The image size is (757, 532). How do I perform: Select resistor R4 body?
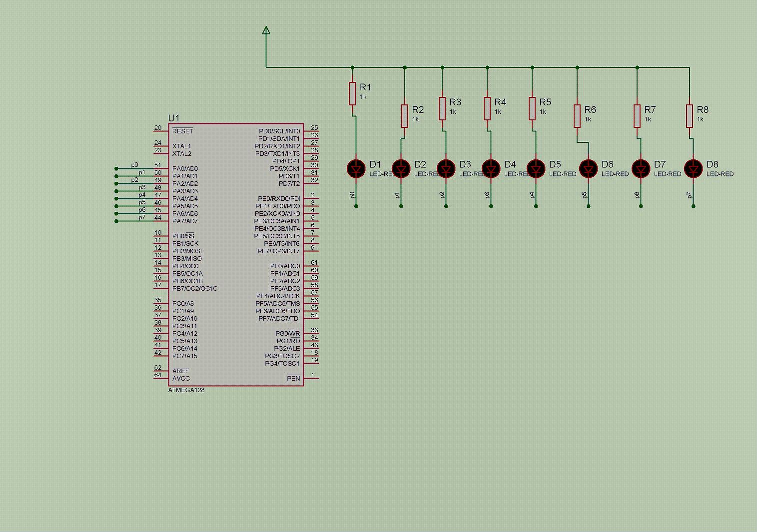coord(487,109)
